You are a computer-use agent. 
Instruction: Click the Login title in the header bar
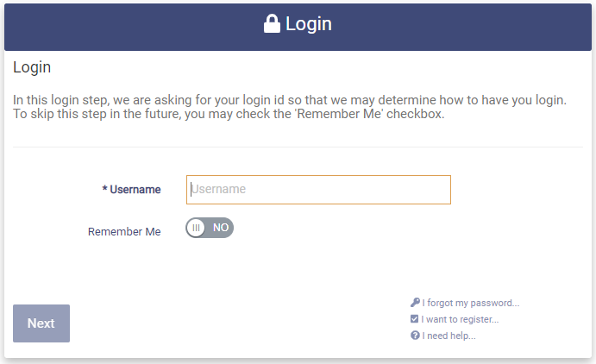point(308,24)
